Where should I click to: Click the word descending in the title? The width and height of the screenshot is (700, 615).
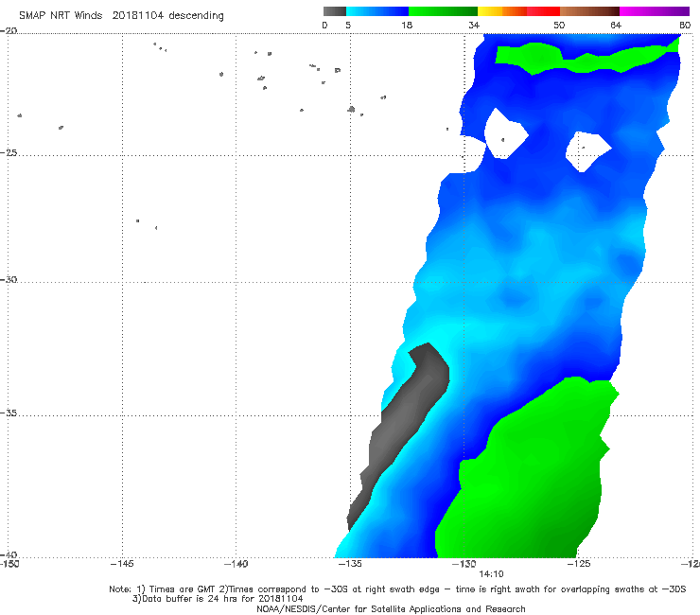click(x=196, y=16)
